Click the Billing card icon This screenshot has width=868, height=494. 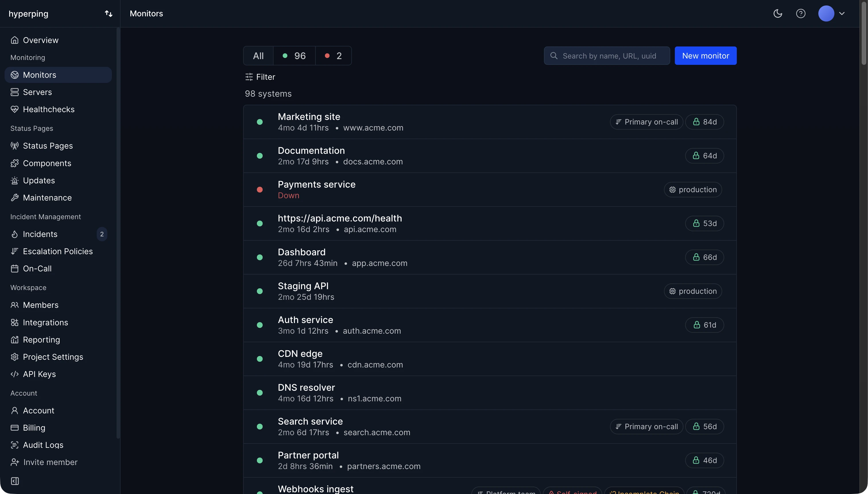pyautogui.click(x=14, y=427)
